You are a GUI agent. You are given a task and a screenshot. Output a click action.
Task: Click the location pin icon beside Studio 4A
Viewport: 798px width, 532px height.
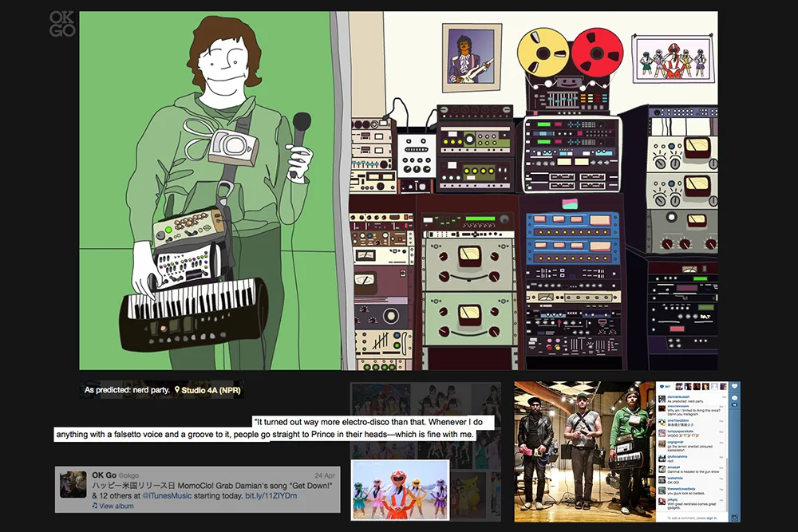177,389
